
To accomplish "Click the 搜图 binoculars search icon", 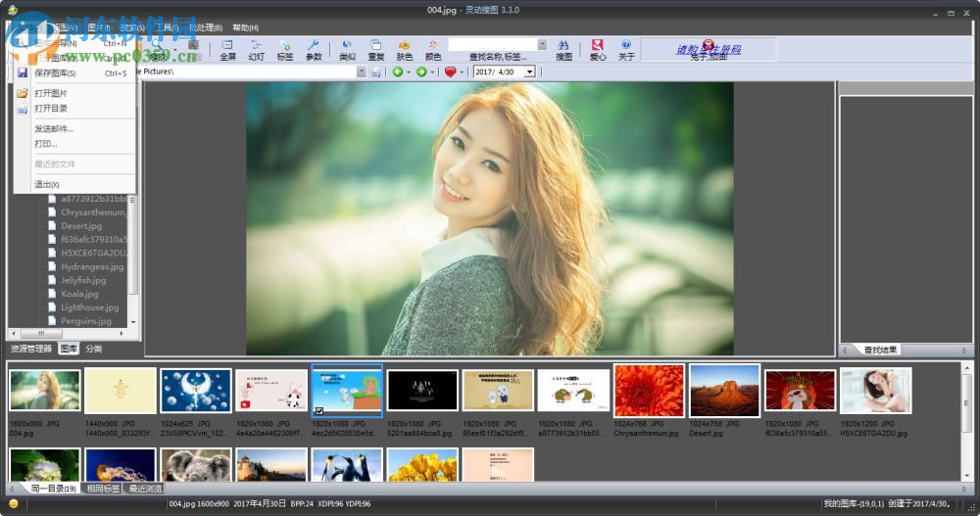I will pyautogui.click(x=563, y=49).
